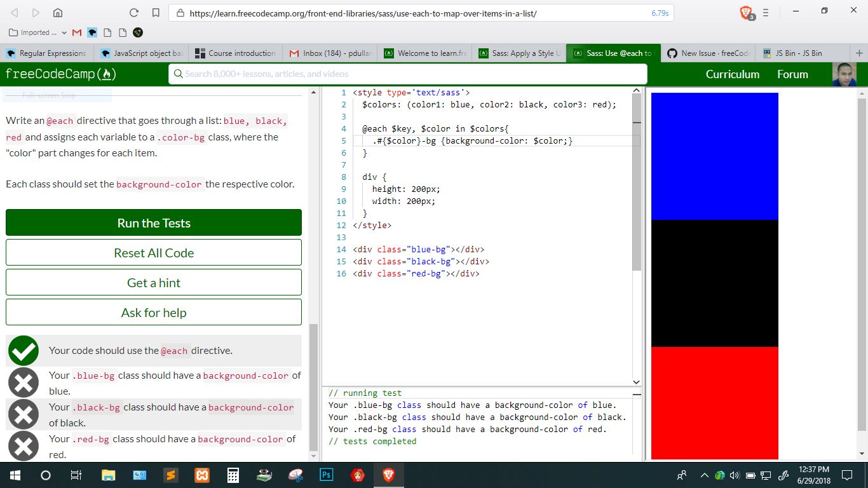Screen dimensions: 868x488
Task: Click Reset All Code
Action: (x=154, y=253)
